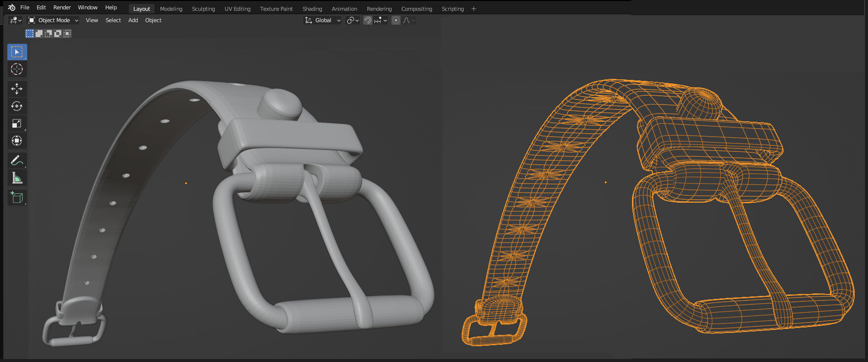Open the viewport Add menu

tap(133, 20)
